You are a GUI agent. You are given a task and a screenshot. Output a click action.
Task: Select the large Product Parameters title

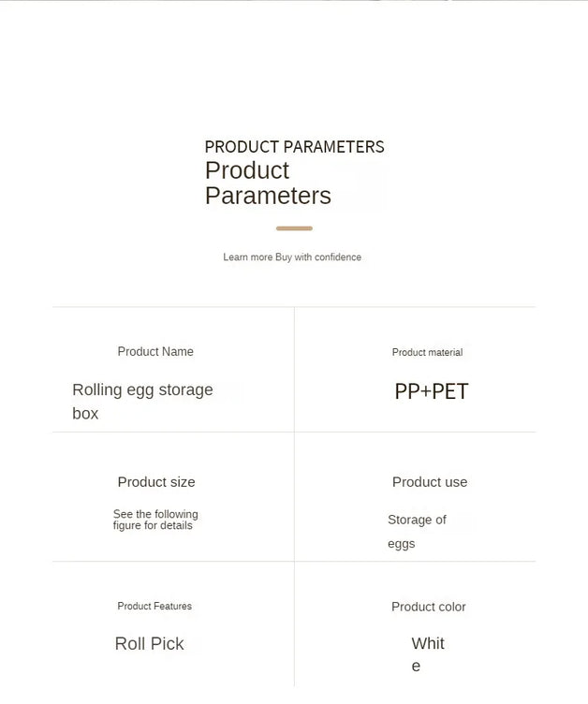[268, 183]
